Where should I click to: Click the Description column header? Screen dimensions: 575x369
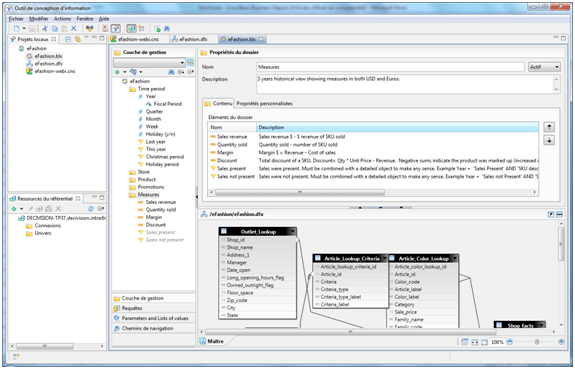coord(397,127)
